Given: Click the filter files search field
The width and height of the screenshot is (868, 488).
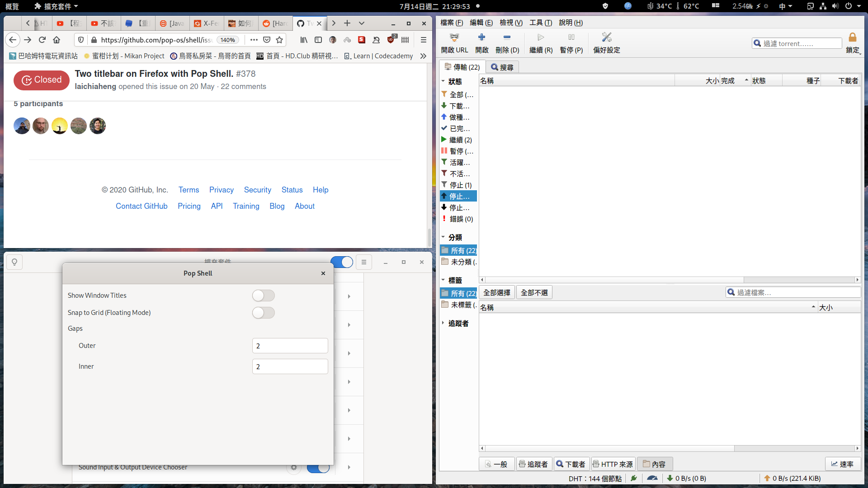Looking at the screenshot, I should pyautogui.click(x=793, y=292).
